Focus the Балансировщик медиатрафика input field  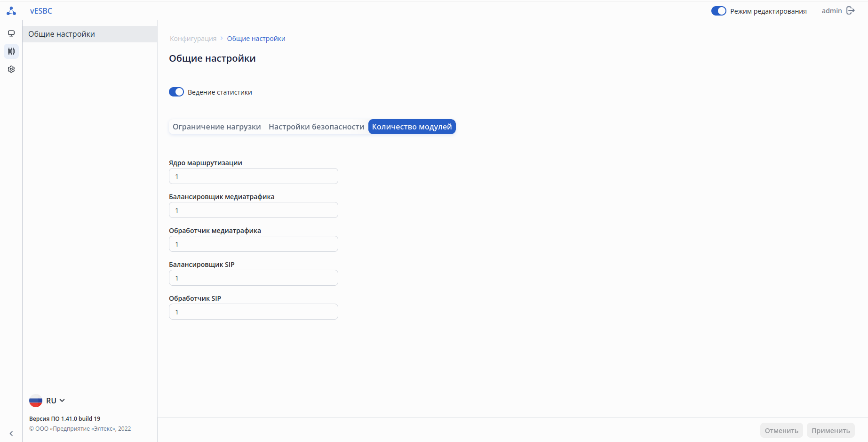click(254, 210)
